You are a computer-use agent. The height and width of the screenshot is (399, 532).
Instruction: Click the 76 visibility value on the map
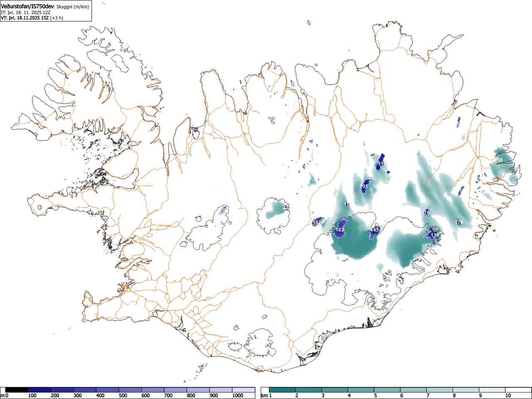point(426,213)
